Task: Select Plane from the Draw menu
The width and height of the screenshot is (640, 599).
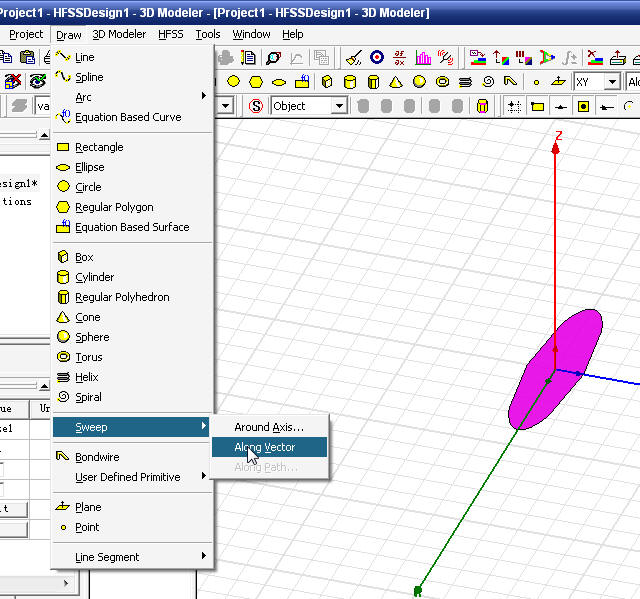Action: [x=133, y=507]
